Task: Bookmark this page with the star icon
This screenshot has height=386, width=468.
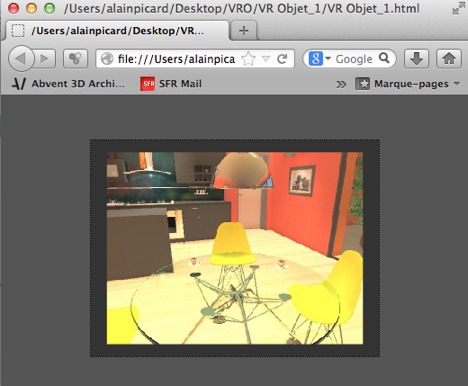Action: click(248, 59)
